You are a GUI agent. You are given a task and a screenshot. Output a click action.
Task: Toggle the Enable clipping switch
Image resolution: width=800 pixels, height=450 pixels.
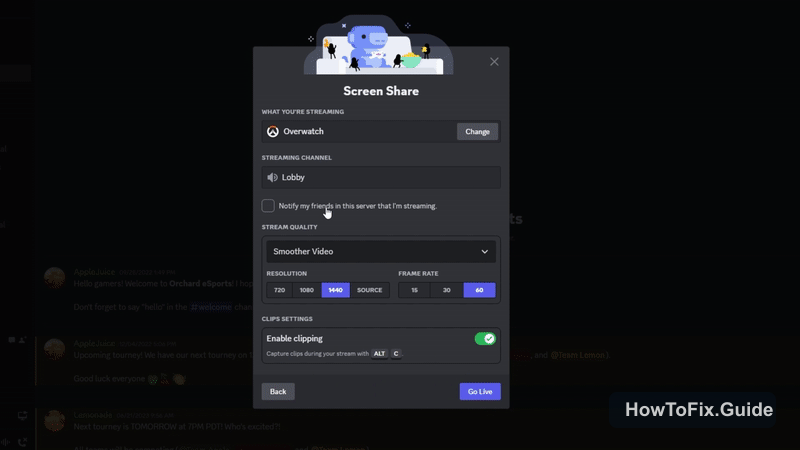pyautogui.click(x=485, y=338)
